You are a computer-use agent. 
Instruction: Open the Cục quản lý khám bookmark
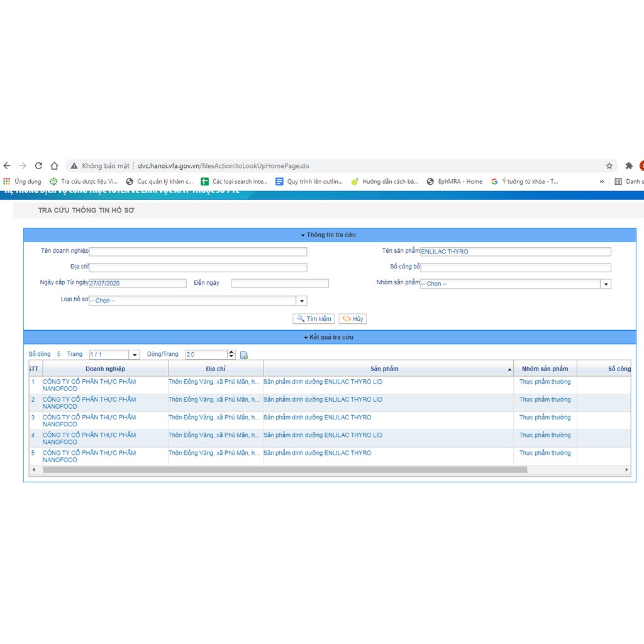[159, 181]
